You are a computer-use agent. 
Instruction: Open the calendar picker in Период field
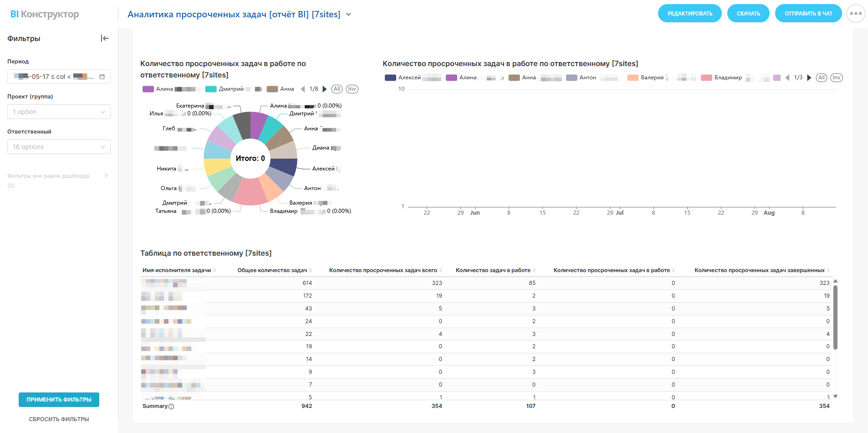[102, 77]
